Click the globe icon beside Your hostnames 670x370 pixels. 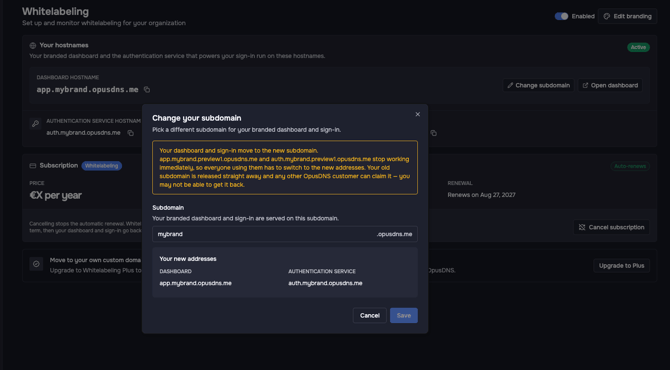tap(33, 45)
